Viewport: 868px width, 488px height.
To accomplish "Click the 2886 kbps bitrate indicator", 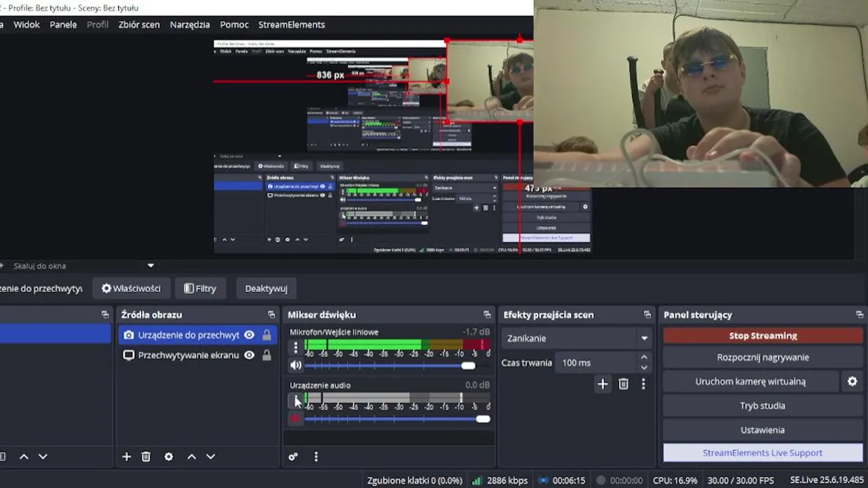I will (500, 481).
